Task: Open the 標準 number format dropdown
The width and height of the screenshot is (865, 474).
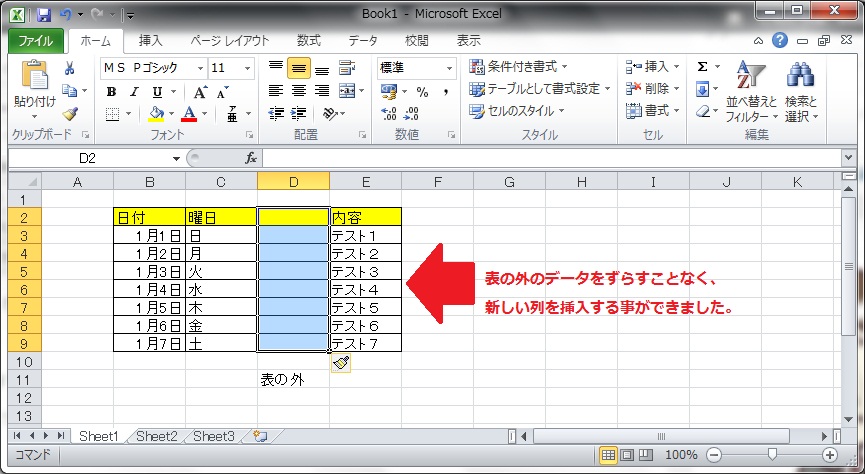Action: pos(449,68)
